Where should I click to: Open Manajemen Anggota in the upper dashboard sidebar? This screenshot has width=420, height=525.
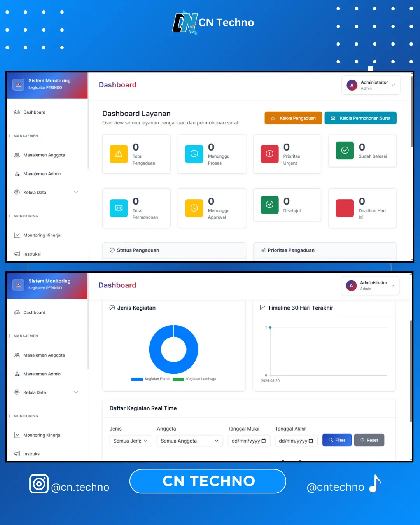(x=44, y=155)
